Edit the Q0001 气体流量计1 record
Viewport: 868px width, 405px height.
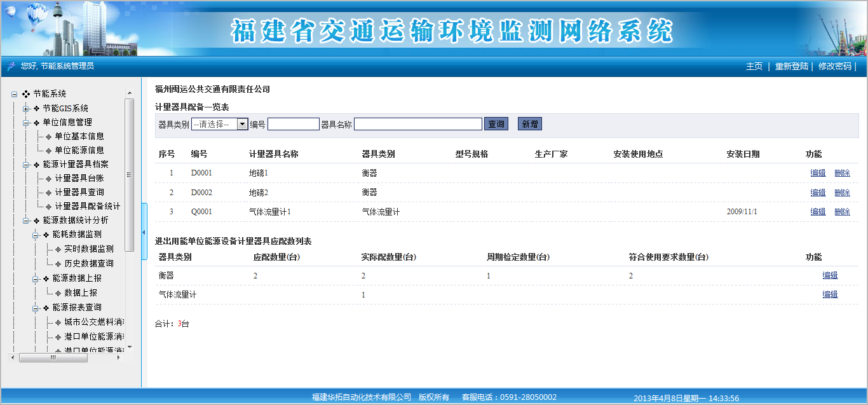coord(818,212)
